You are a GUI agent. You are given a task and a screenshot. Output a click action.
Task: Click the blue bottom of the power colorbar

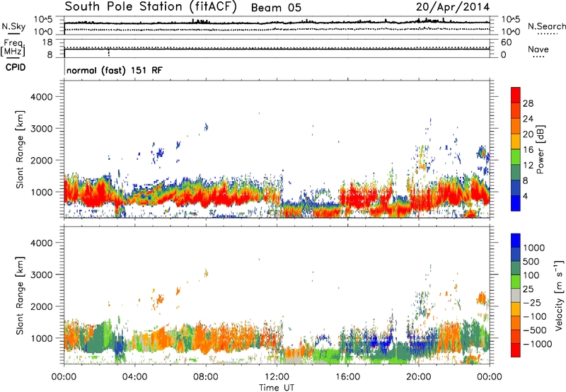(x=516, y=203)
